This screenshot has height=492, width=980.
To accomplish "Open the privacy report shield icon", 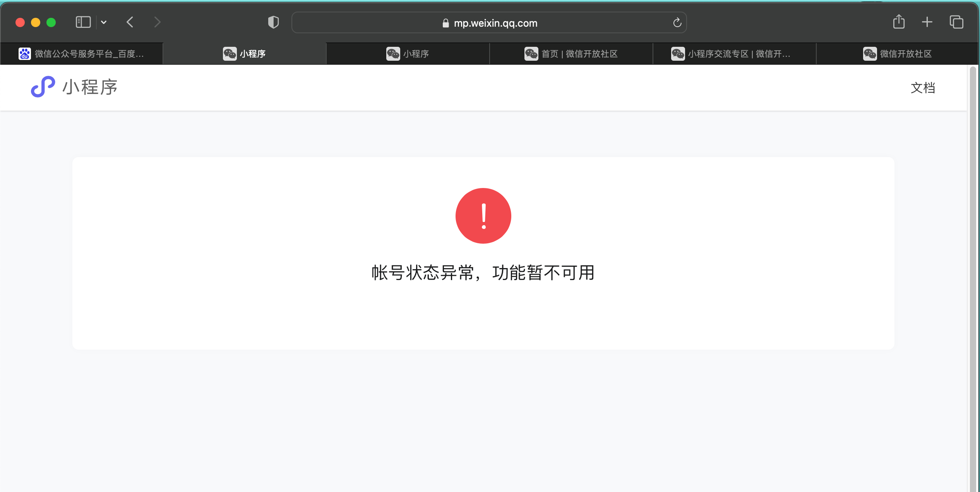I will pyautogui.click(x=273, y=22).
